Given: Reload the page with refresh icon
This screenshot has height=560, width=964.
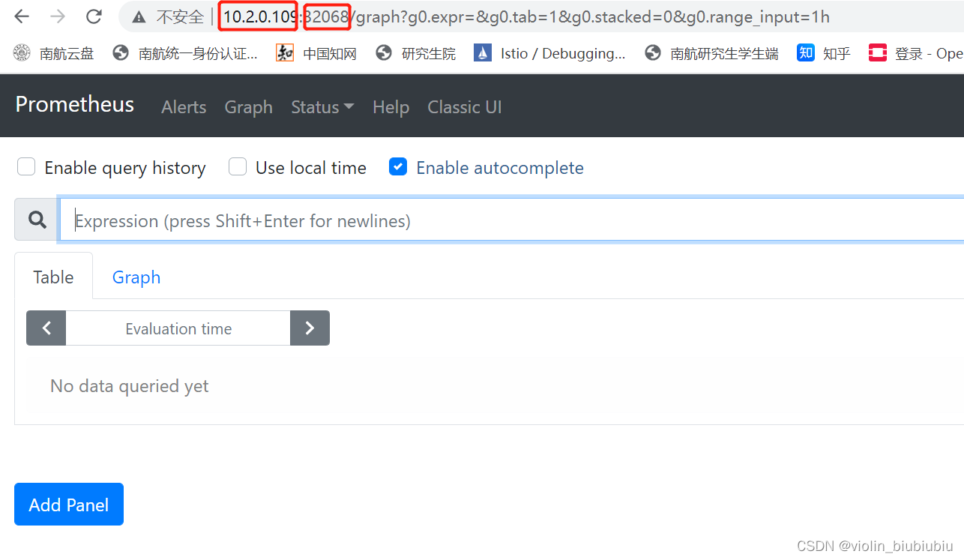Looking at the screenshot, I should [x=94, y=16].
